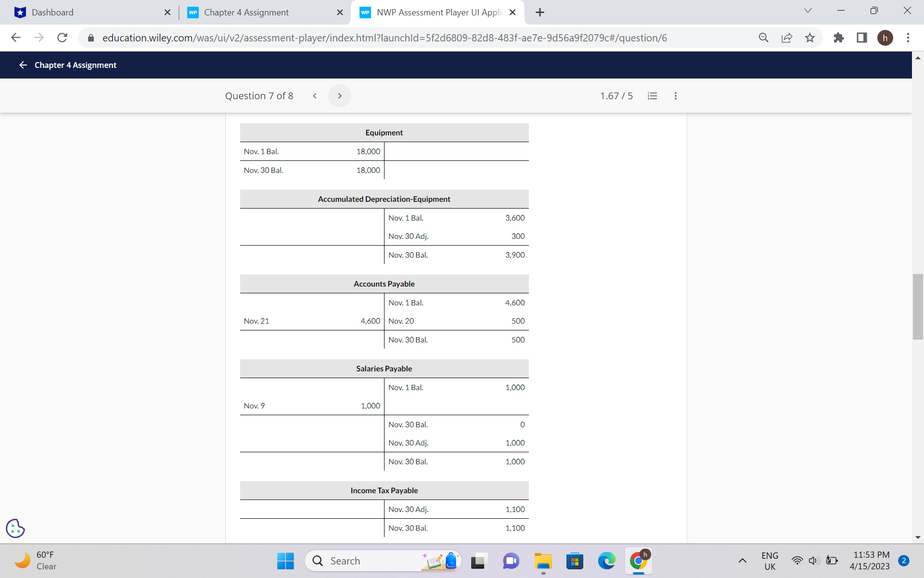The height and width of the screenshot is (578, 924).
Task: Open cookie preferences icon
Action: point(15,528)
